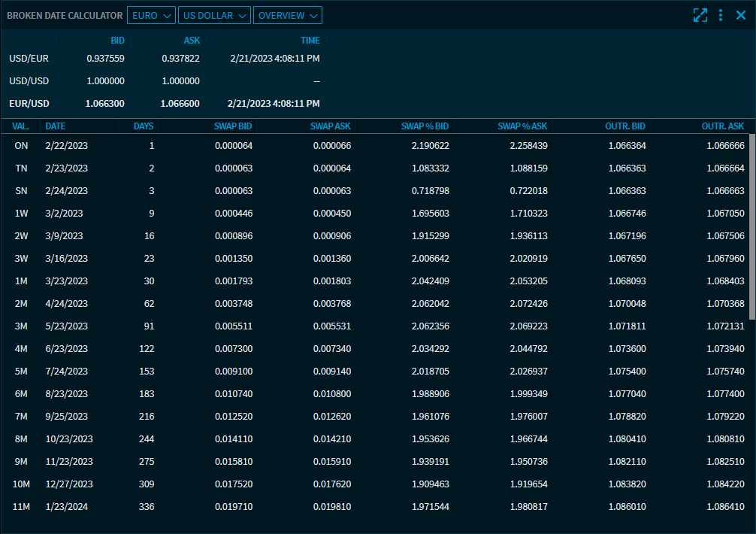Expand the US DOLLAR currency dropdown

click(214, 15)
